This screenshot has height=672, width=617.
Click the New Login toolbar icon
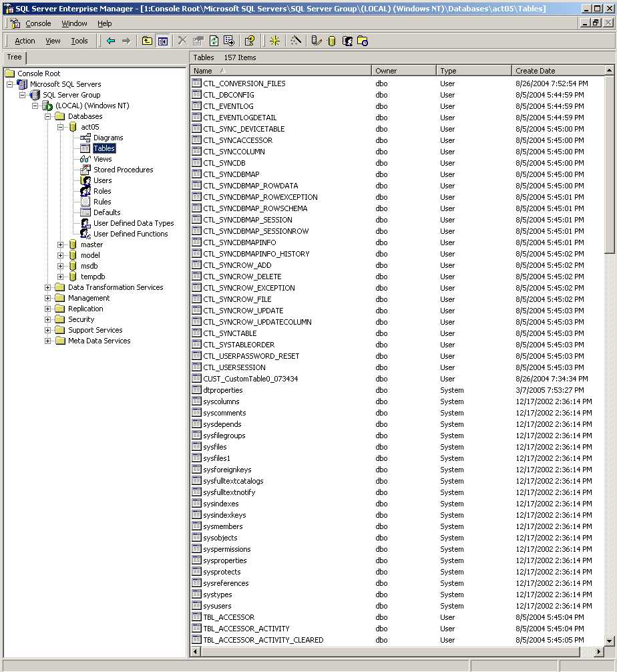coord(347,41)
